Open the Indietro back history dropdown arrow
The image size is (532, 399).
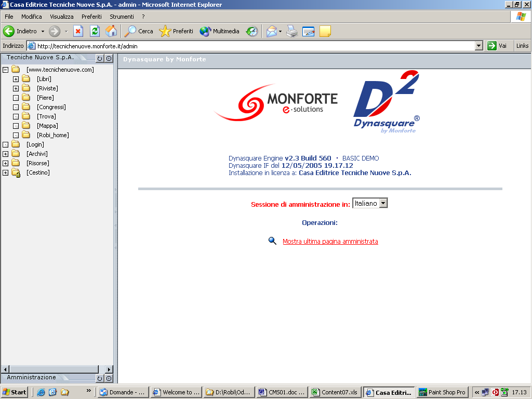coord(43,31)
